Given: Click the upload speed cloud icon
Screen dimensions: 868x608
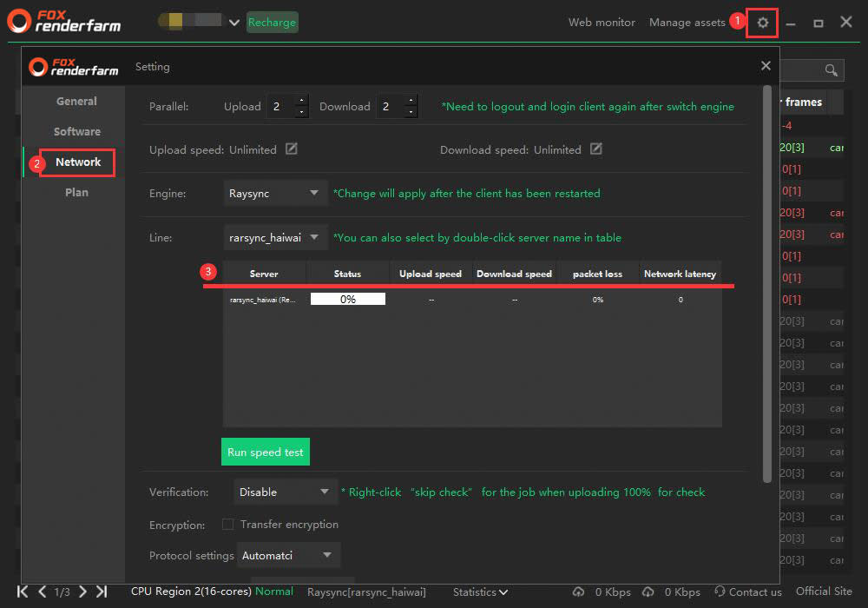Looking at the screenshot, I should pyautogui.click(x=578, y=592).
